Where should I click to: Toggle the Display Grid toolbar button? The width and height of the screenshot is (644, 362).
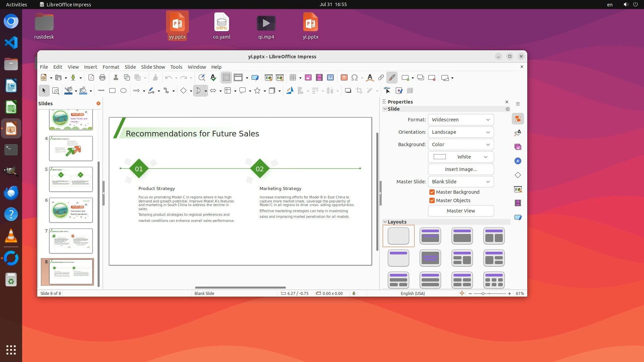pyautogui.click(x=226, y=78)
